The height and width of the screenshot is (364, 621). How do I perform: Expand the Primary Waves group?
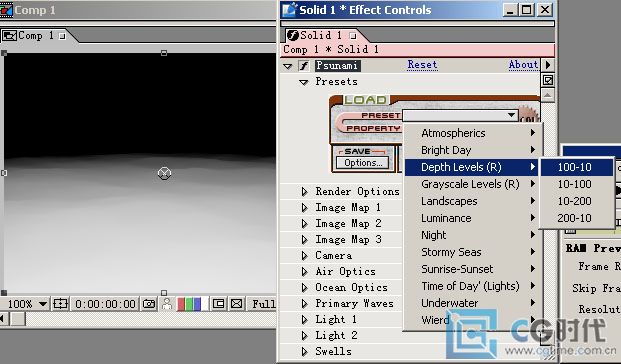[304, 303]
